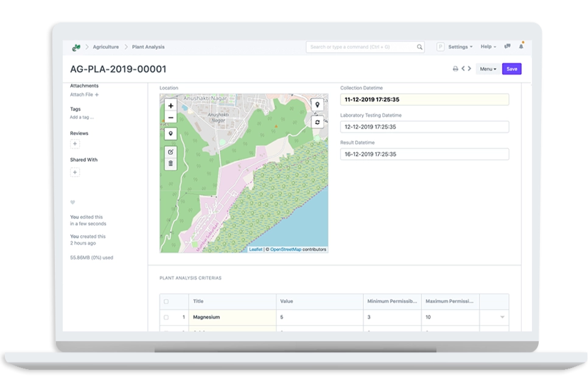Open the Settings dropdown
The width and height of the screenshot is (588, 377).
click(x=460, y=47)
